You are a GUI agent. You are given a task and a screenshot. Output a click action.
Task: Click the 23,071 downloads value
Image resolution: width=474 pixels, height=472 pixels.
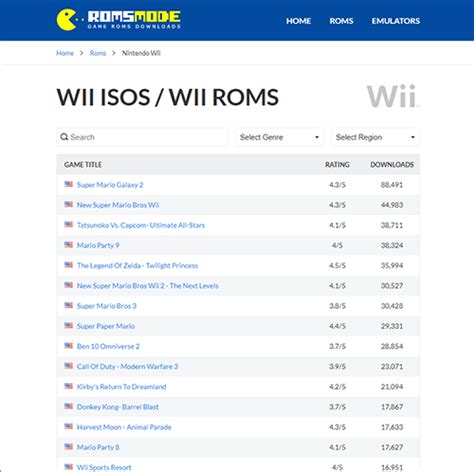click(x=392, y=367)
